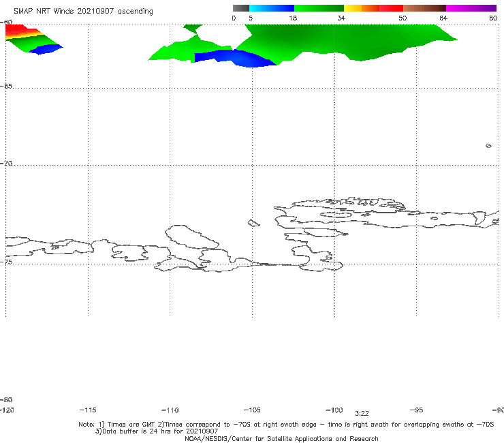The width and height of the screenshot is (504, 443).
Task: Click the NOAA/NESDIS credit line
Action: [x=281, y=438]
